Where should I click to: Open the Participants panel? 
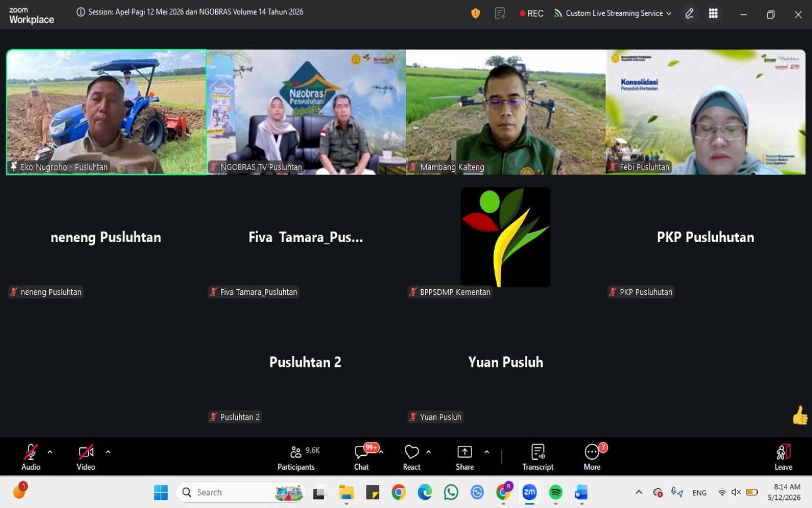click(296, 457)
